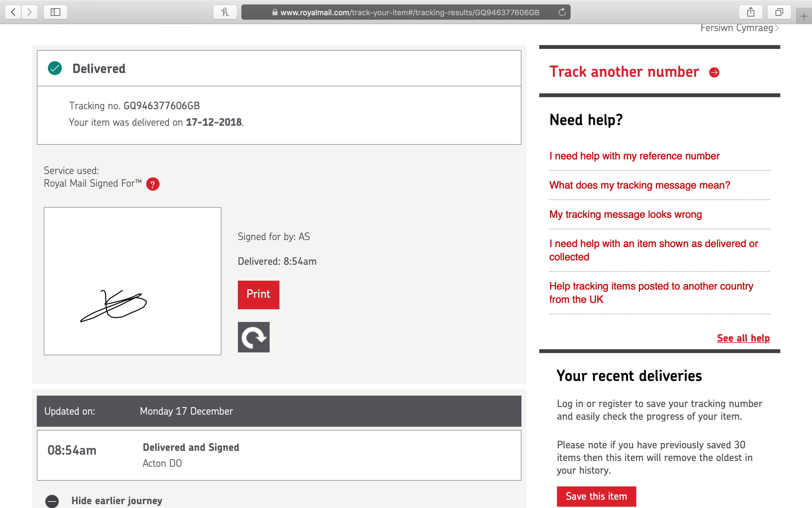Click the Delivered heading text
This screenshot has width=812, height=508.
pyautogui.click(x=99, y=69)
